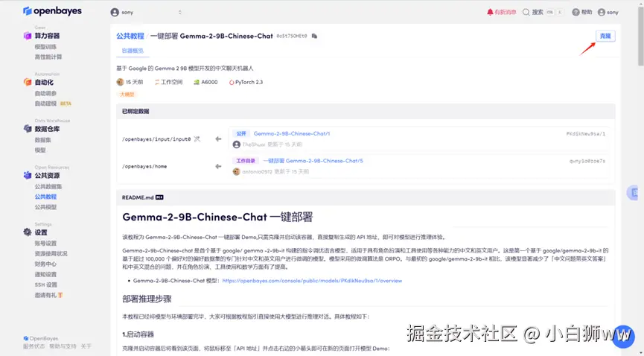644x356 pixels.
Task: Copy the container ID with the copy icon
Action: click(x=314, y=36)
